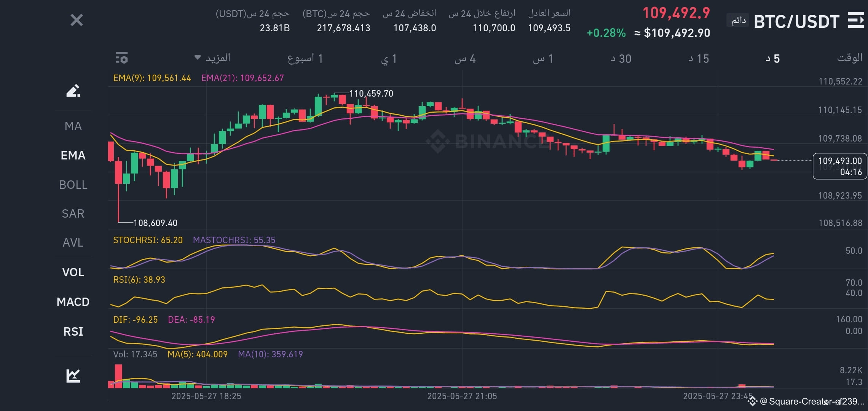This screenshot has width=868, height=411.
Task: Toggle the BOLL indicator
Action: point(73,185)
